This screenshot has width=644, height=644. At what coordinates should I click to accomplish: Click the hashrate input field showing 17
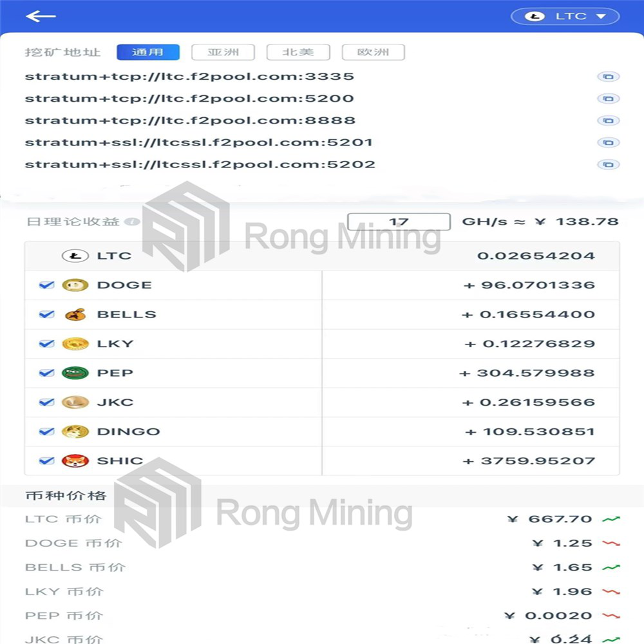pyautogui.click(x=399, y=222)
